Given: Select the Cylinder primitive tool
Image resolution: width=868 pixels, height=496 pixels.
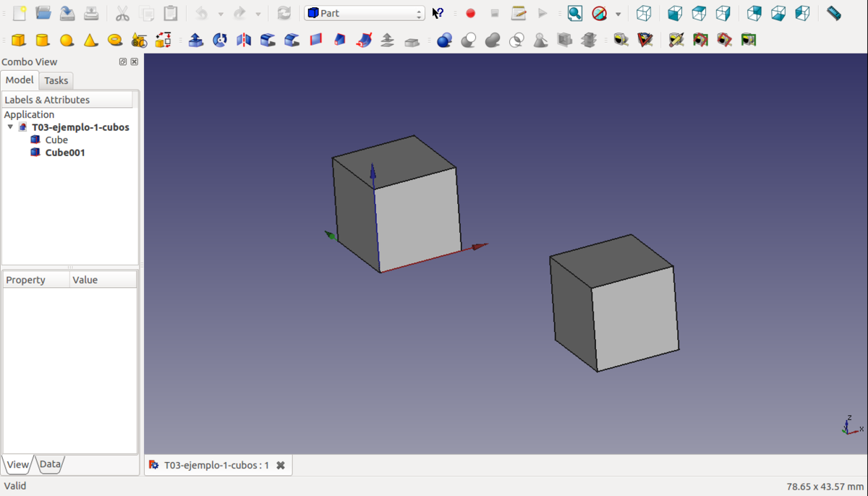Looking at the screenshot, I should tap(43, 40).
